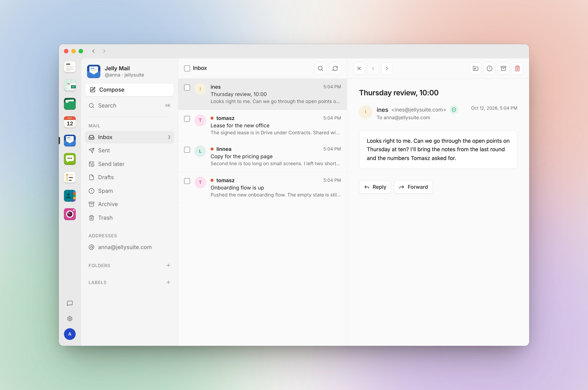Viewport: 588px width, 390px height.
Task: Move message to a folder
Action: click(476, 68)
